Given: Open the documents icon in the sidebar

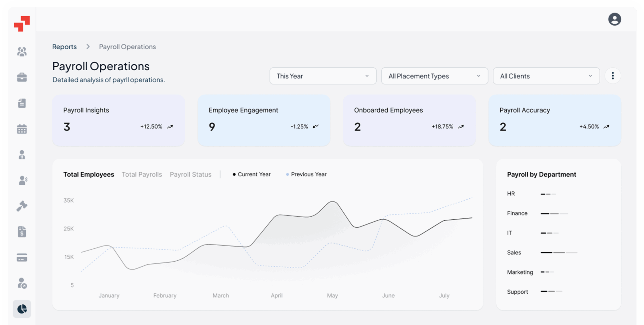Looking at the screenshot, I should tap(22, 103).
